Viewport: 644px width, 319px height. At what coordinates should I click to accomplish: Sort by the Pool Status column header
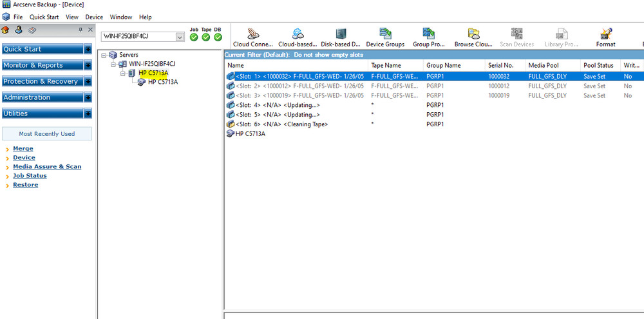600,65
